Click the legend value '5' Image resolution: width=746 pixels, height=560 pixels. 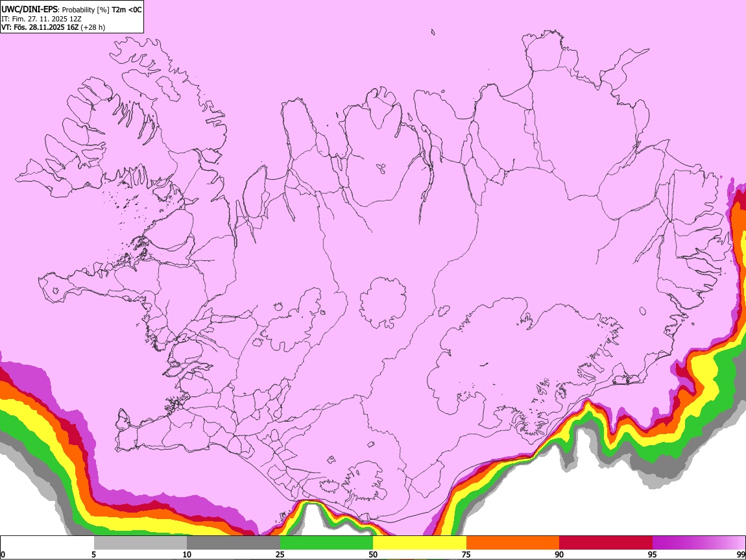[x=93, y=554]
